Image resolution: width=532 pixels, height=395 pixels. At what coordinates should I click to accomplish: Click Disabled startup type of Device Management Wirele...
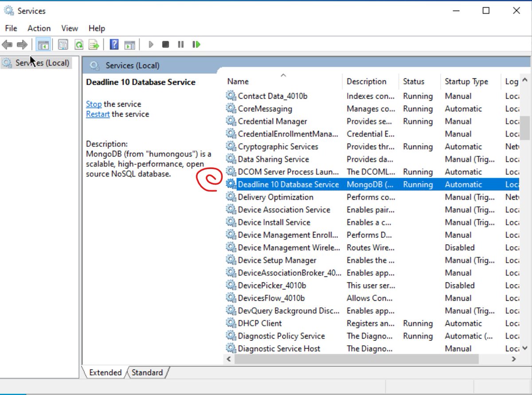coord(460,247)
